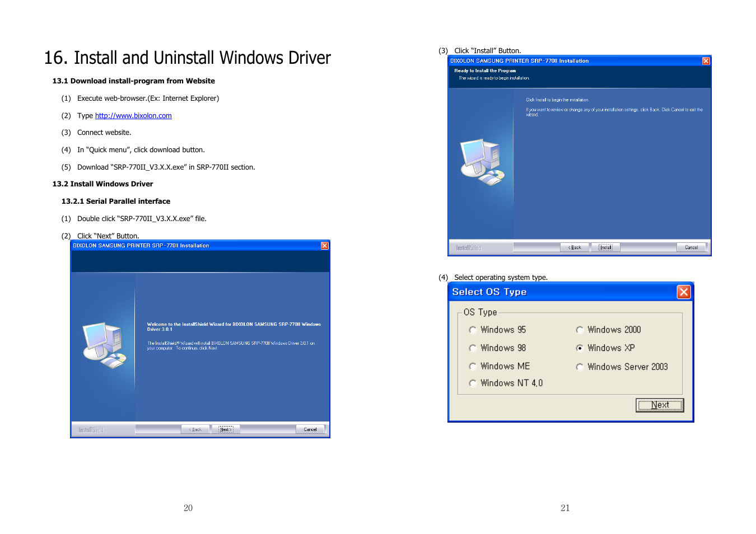756x534 pixels.
Task: Click '13.2 Install Windows Driver' heading
Action: (x=103, y=184)
